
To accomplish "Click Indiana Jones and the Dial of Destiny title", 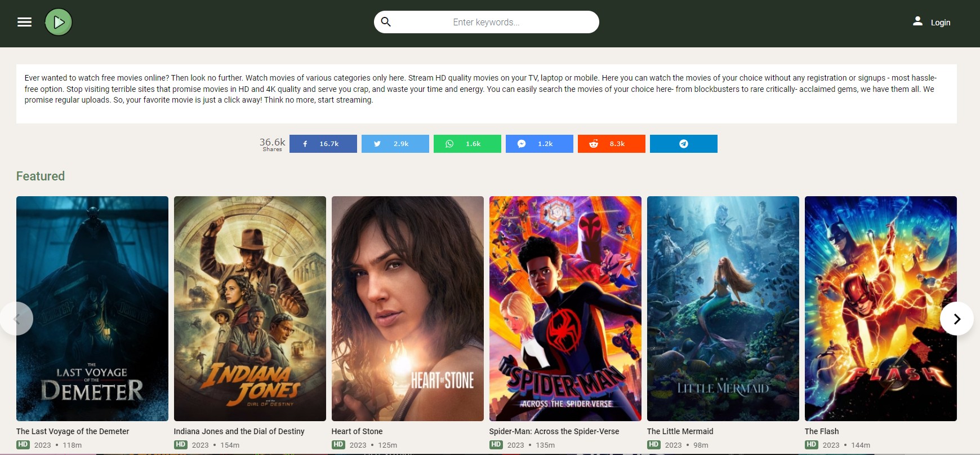I will coord(239,431).
